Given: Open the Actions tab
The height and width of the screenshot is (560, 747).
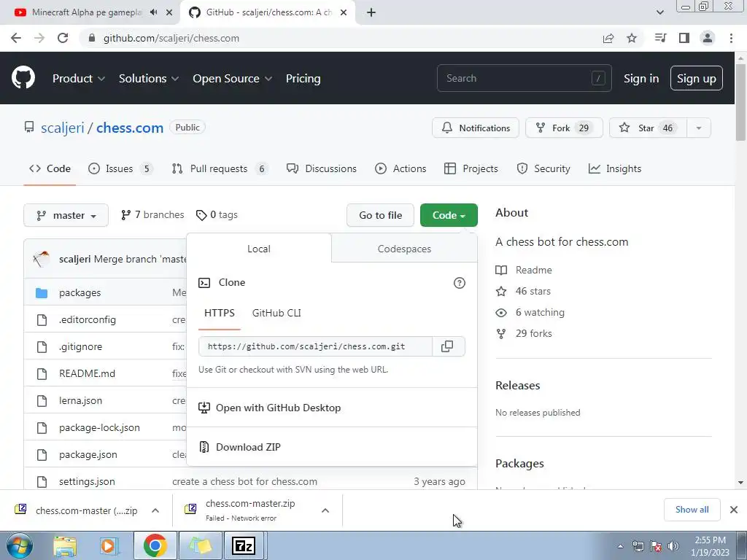Looking at the screenshot, I should (400, 168).
